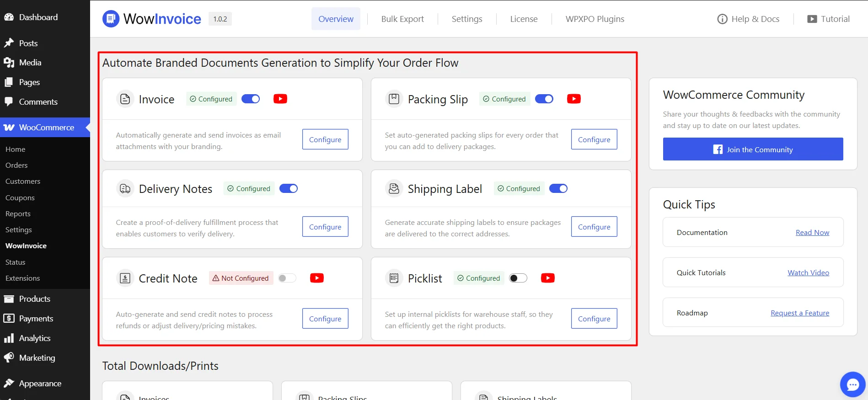Click Configure button for Picklist
868x400 pixels.
(594, 319)
